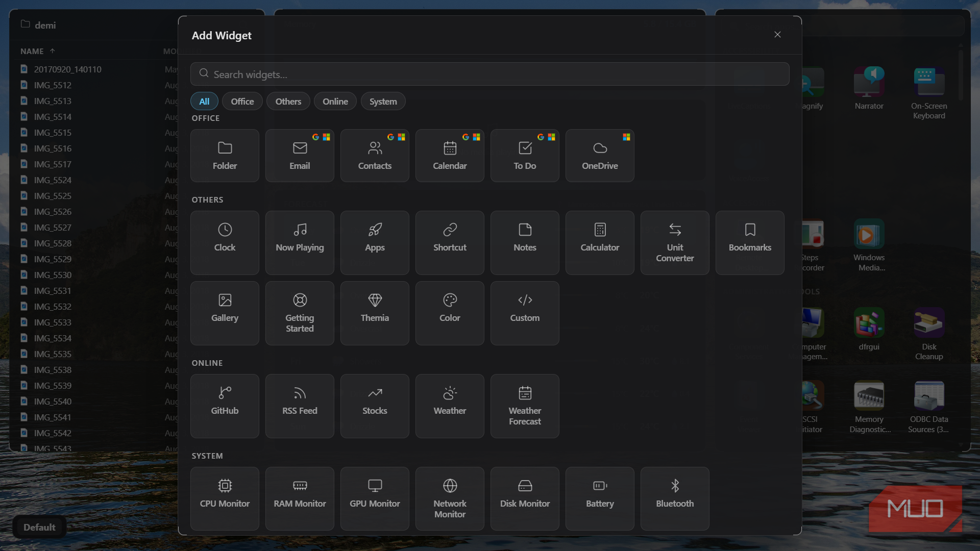Add the Weather Forecast widget
The image size is (980, 551).
coord(525,406)
